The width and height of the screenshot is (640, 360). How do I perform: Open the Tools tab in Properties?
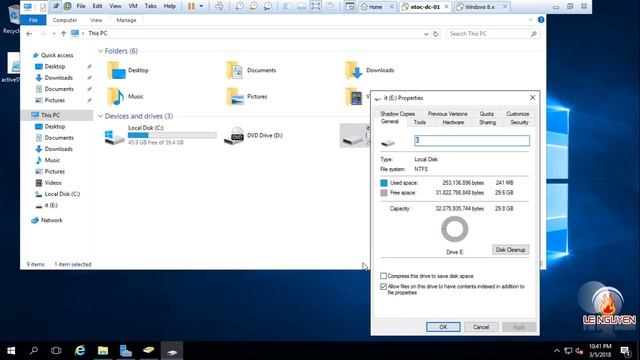420,122
